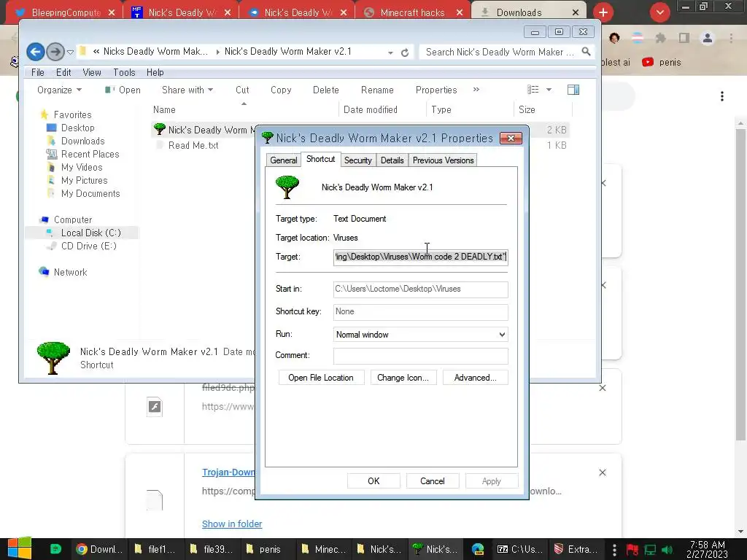Close the Properties dialog
Screen dimensions: 747x560
click(x=511, y=138)
